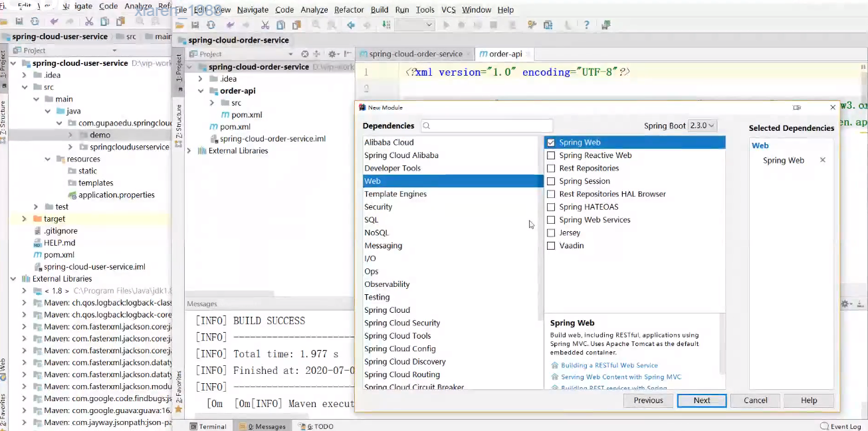Check Rest Repositories HAL Browser checkbox
This screenshot has width=868, height=431.
pyautogui.click(x=550, y=194)
